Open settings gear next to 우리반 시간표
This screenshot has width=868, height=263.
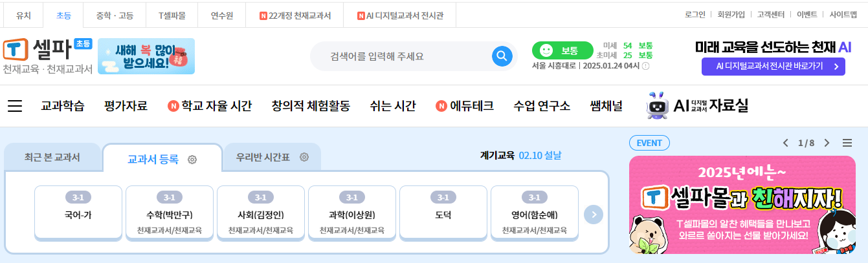pyautogui.click(x=304, y=157)
